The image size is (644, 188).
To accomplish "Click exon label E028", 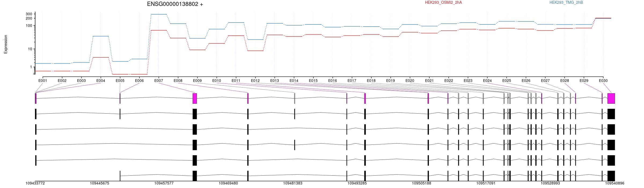I will click(565, 81).
